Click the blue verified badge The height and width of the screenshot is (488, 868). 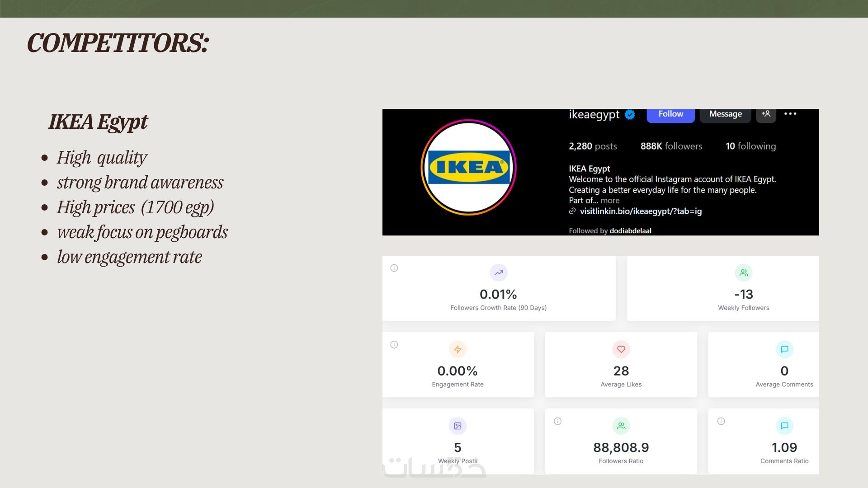[630, 115]
